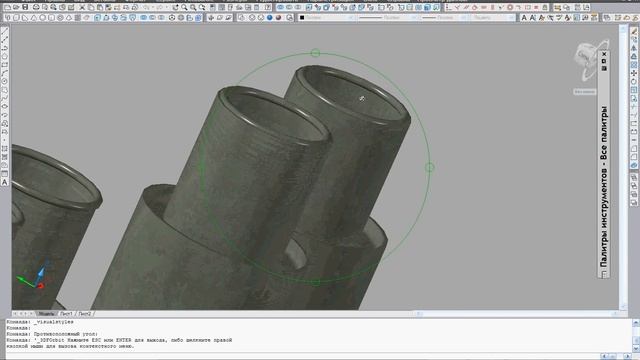Activate the Zoom Previous tool
Viewport: 640px width, 360px height.
tap(202, 7)
